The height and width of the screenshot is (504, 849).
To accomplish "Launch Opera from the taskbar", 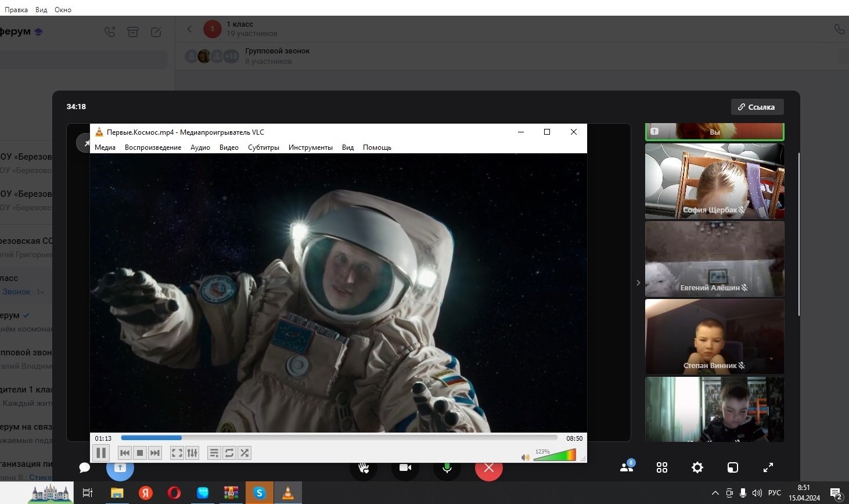I will (174, 493).
